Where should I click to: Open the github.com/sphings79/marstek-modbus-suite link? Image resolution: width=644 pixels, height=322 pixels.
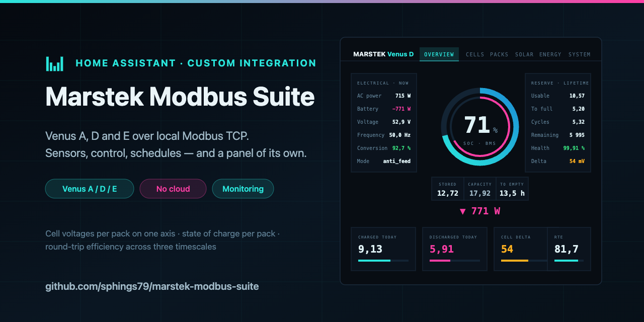pos(152,286)
